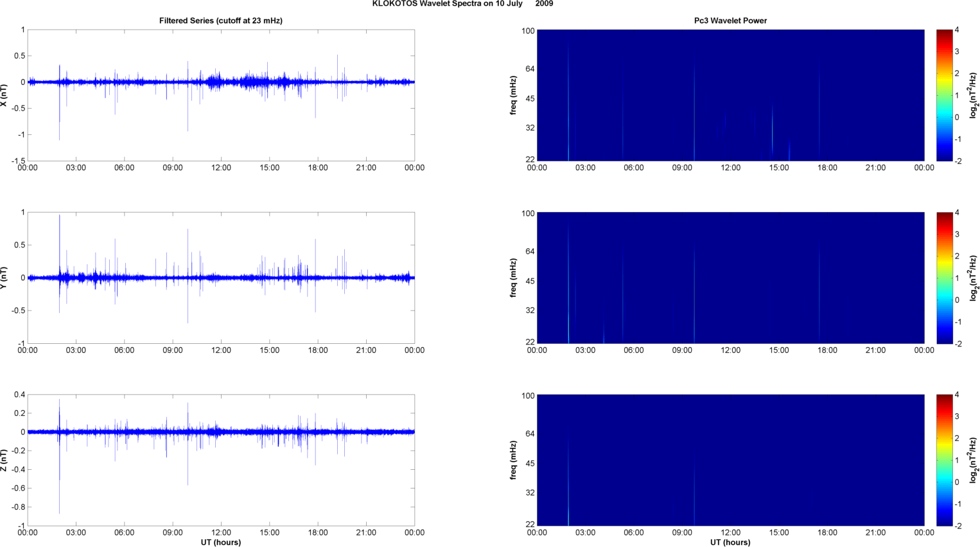Screen dimensions: 980x547
Task: Select the 'Filtered Series (cutoff at 23 mHz)' heading
Action: click(221, 21)
